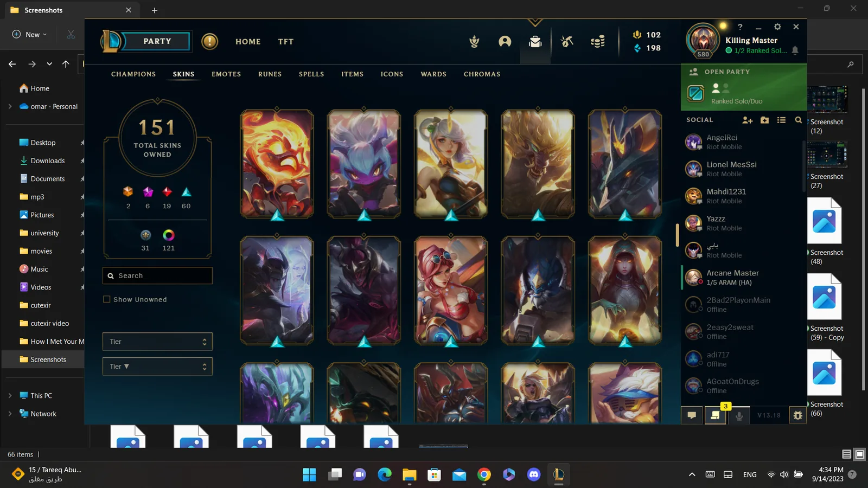868x488 pixels.
Task: Switch to details view in File Explorer
Action: [846, 454]
